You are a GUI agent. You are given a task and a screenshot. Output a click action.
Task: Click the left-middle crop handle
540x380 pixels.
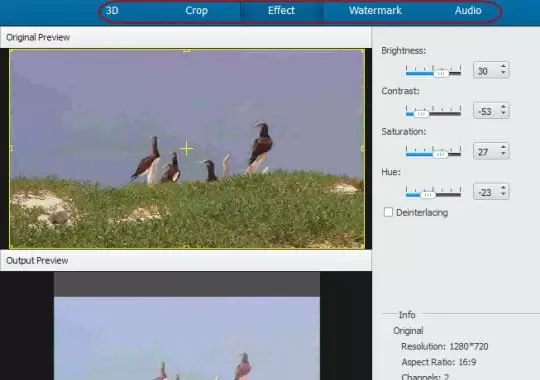click(x=11, y=148)
